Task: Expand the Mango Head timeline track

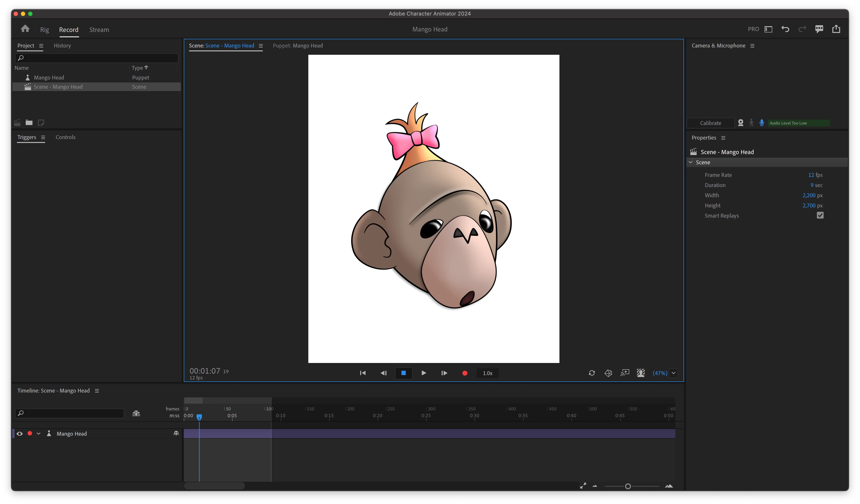Action: pyautogui.click(x=39, y=433)
